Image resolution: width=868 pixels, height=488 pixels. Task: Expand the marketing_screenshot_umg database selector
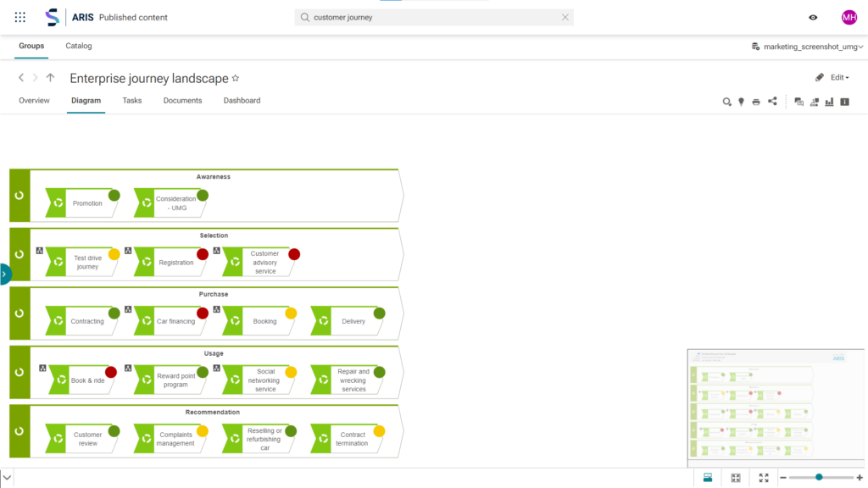point(807,47)
